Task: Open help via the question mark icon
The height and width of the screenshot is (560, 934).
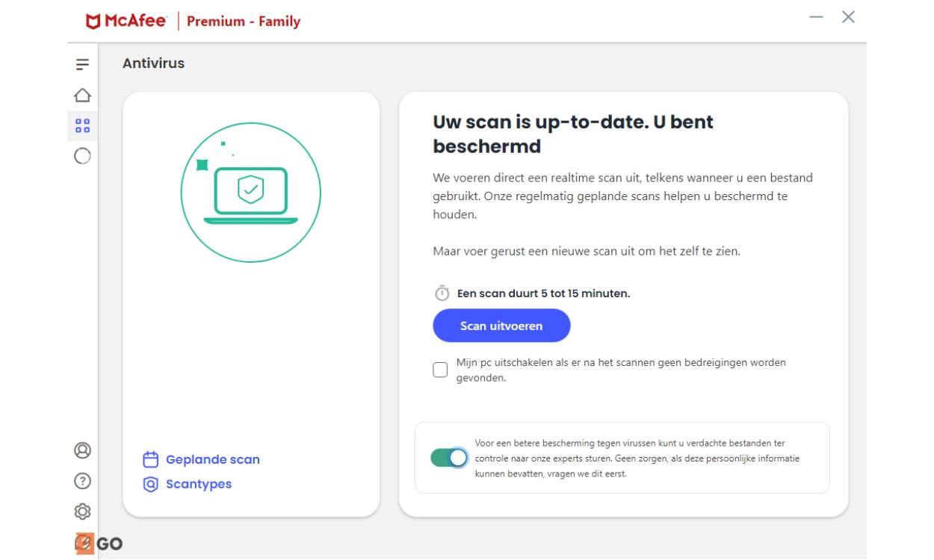Action: coord(82,481)
